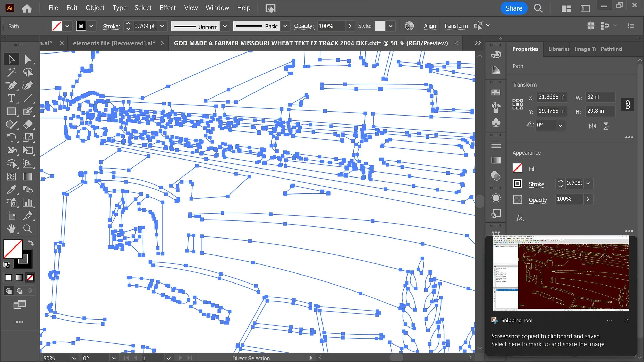
Task: Select the Zoom tool in the toolbar
Action: pyautogui.click(x=28, y=229)
